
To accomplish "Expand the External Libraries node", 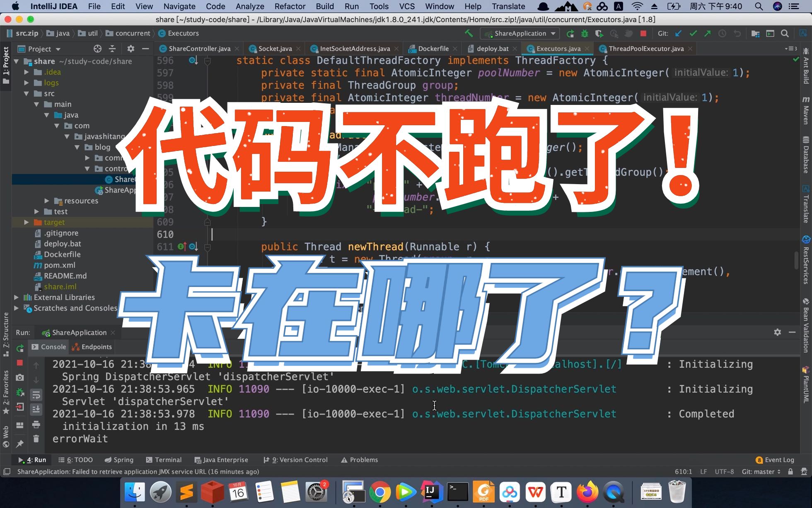I will coord(16,297).
